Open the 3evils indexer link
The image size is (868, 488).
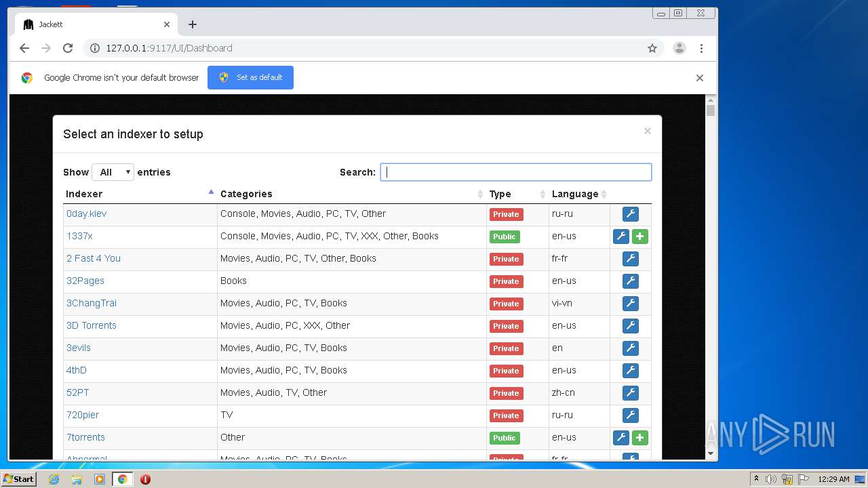click(79, 348)
